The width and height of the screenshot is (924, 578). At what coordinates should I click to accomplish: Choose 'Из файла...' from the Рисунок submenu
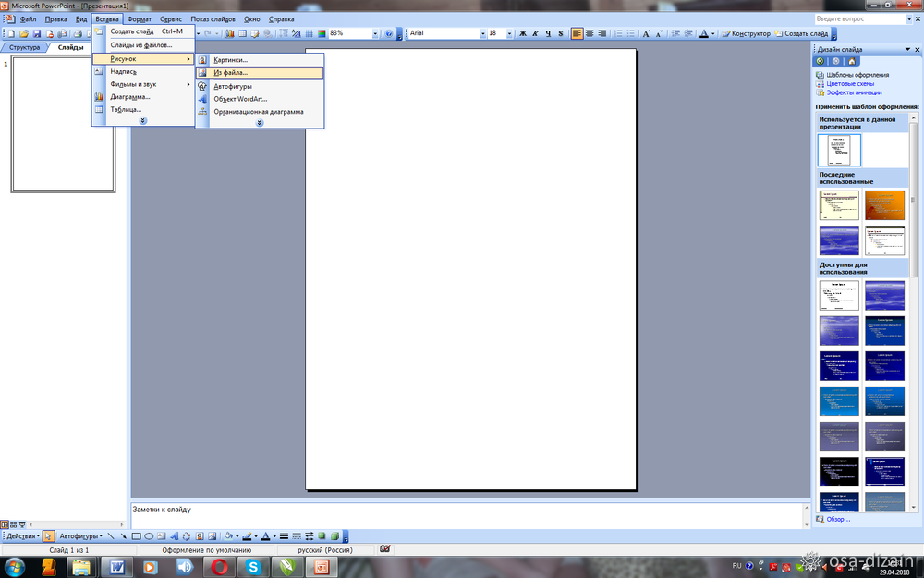[231, 72]
